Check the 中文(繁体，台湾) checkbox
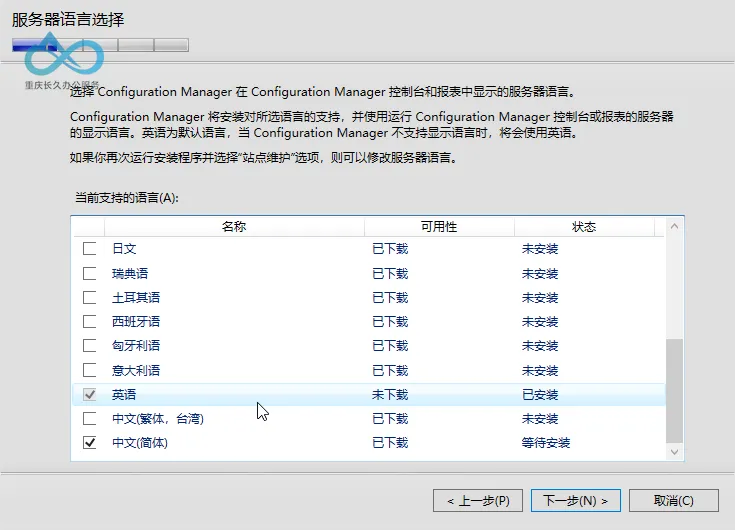 click(x=90, y=418)
